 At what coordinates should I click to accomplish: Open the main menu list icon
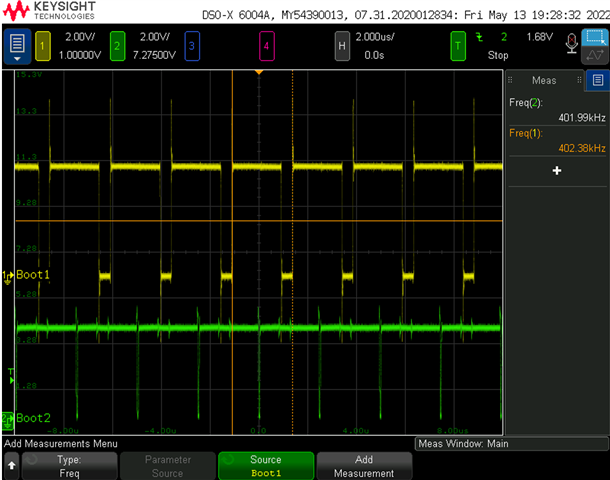pyautogui.click(x=17, y=46)
